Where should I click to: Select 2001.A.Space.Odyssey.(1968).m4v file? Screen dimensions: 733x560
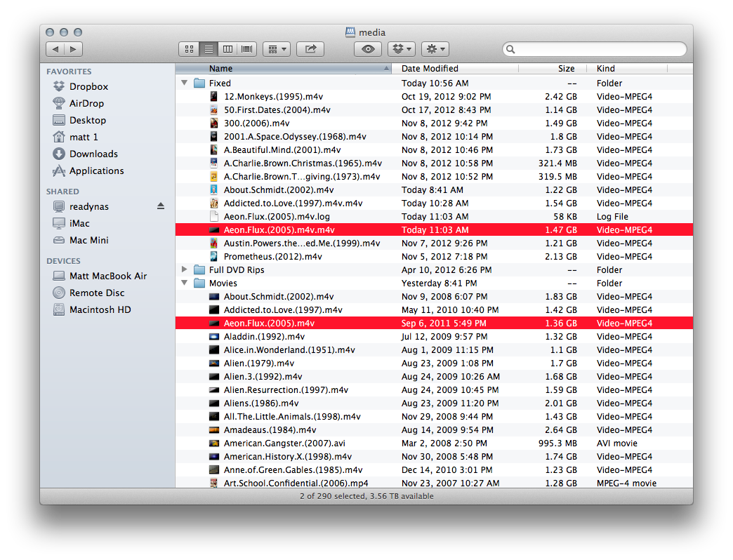tap(435, 136)
